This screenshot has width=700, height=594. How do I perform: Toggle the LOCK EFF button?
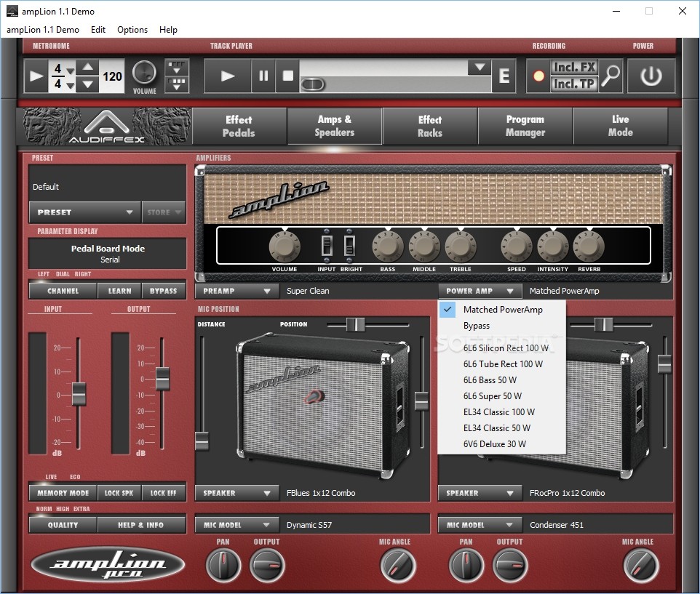tap(164, 493)
